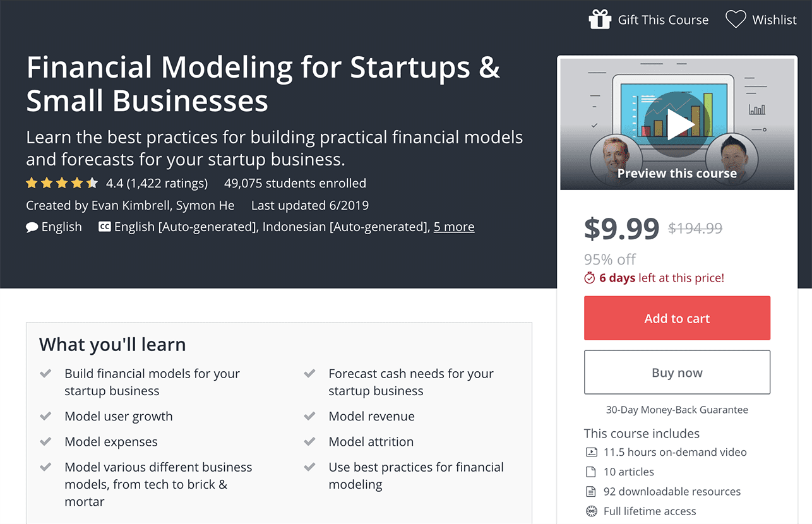
Task: Click the closed captions CC icon
Action: [105, 227]
